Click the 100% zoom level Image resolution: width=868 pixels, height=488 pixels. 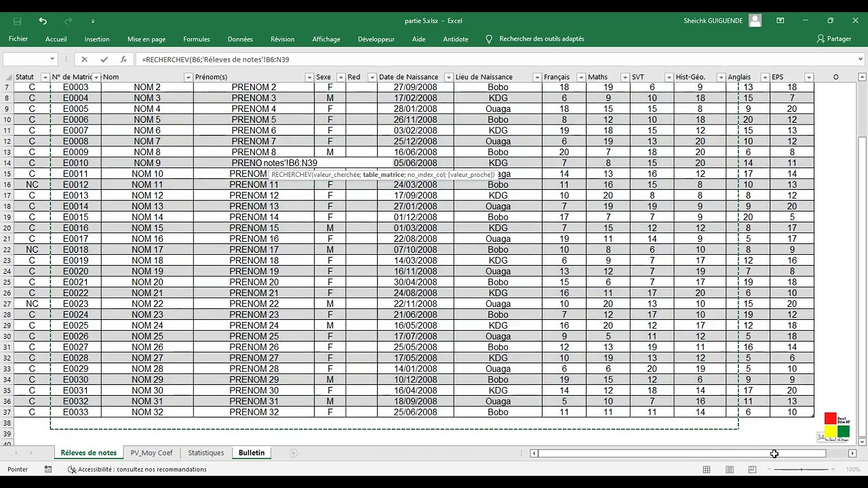(853, 469)
